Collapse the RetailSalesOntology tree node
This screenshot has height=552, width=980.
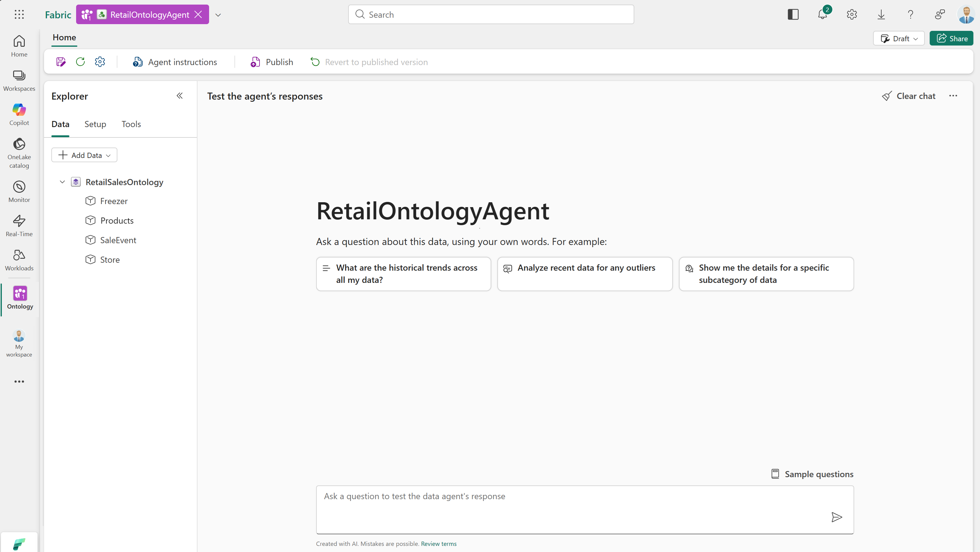pos(62,182)
